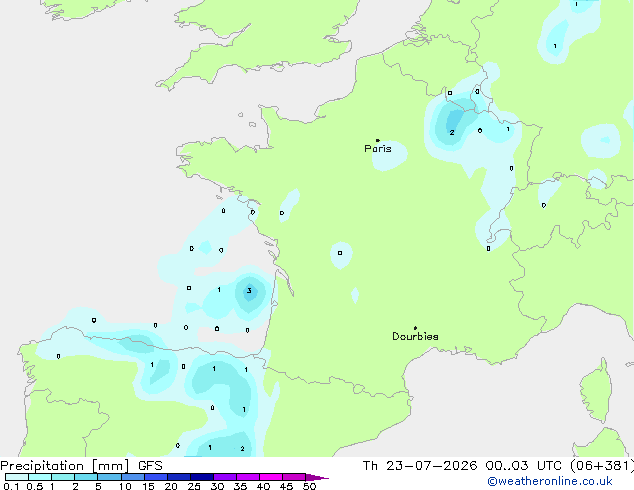Select the 10–15 mm blue legend swatch
The width and height of the screenshot is (634, 490).
click(133, 477)
